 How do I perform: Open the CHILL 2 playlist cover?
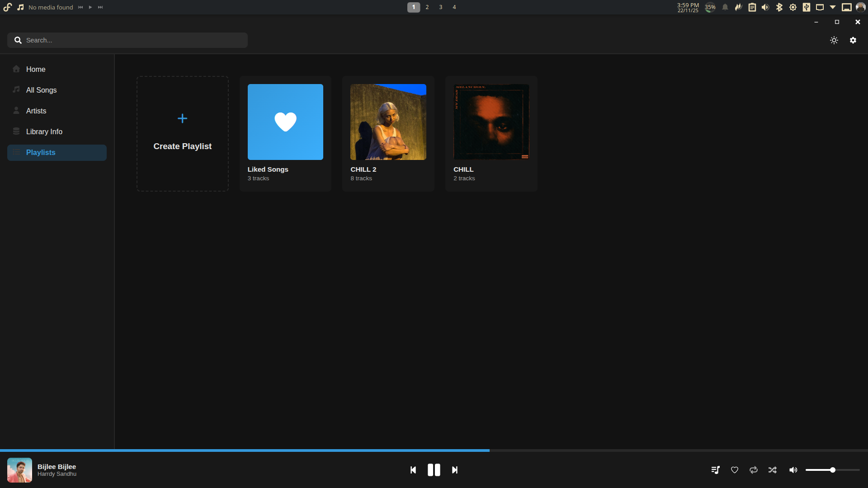coord(387,122)
